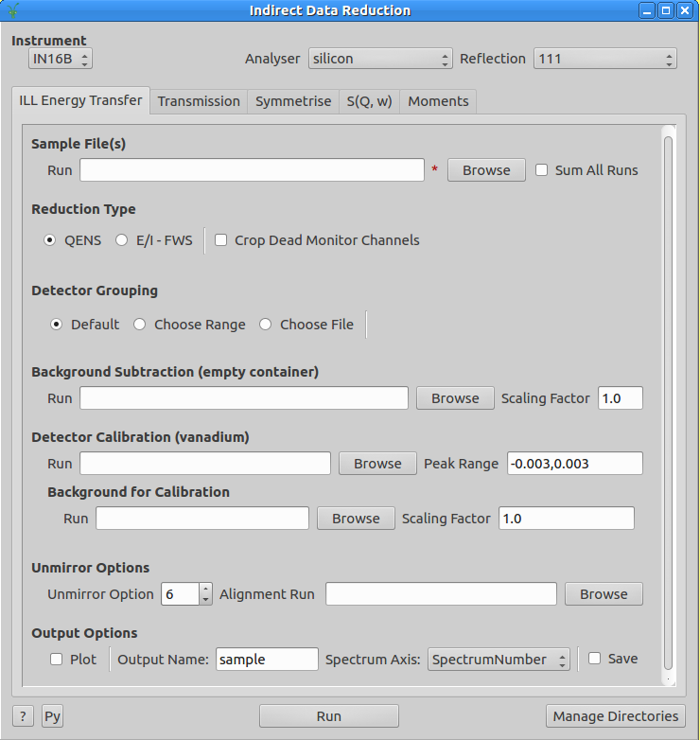Select Choose File detector grouping option
Screen dimensions: 700x740
pyautogui.click(x=266, y=325)
